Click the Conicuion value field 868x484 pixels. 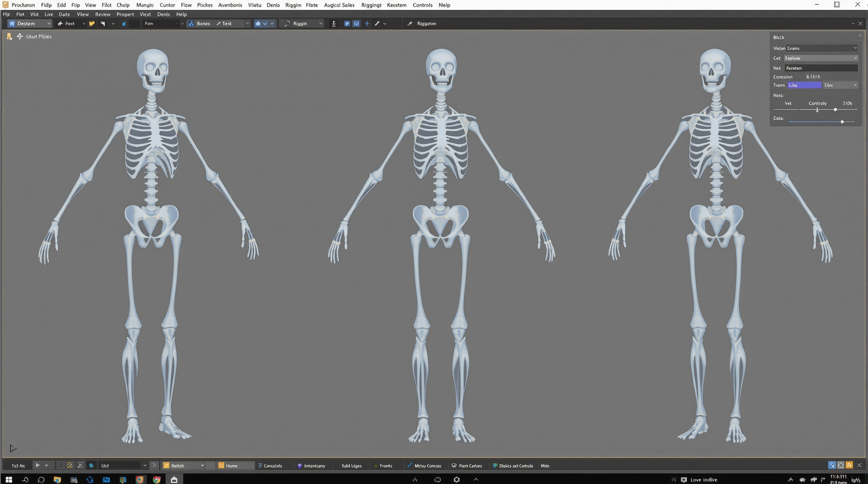[x=813, y=77]
